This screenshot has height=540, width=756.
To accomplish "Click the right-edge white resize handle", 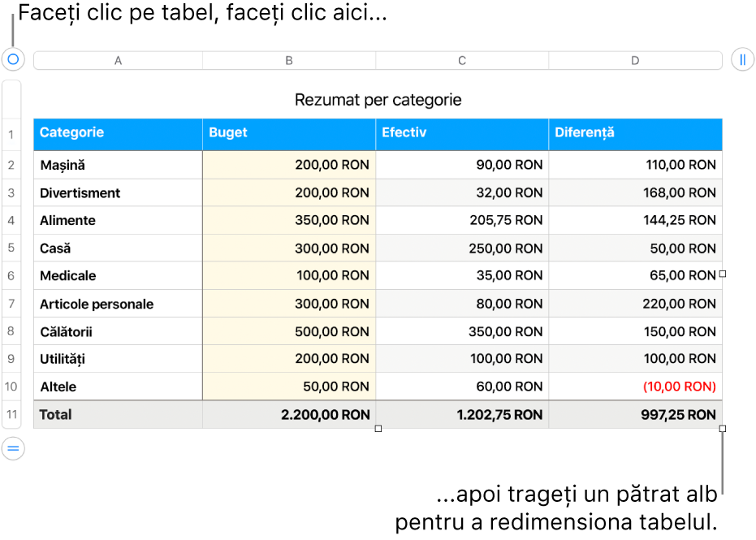I will pos(722,274).
